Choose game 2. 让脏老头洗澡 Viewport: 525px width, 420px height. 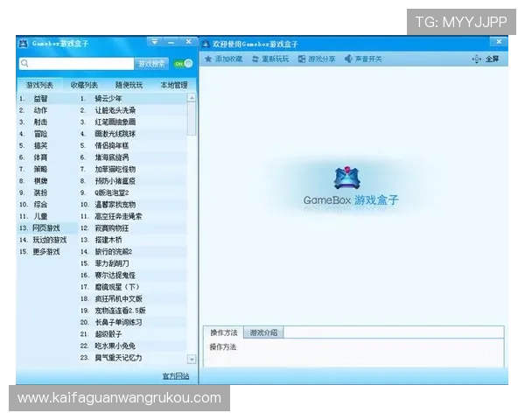(x=133, y=110)
